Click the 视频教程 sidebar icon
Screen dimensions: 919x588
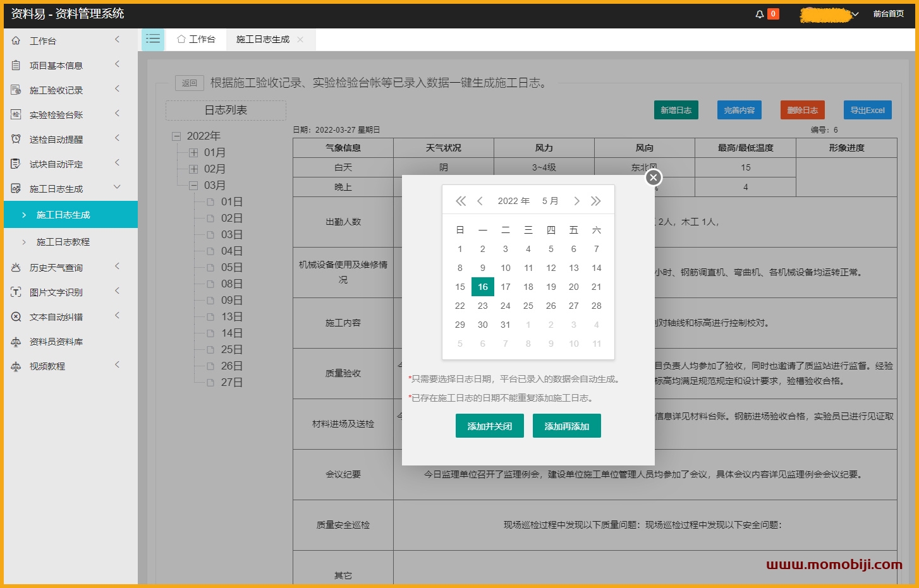pos(16,366)
